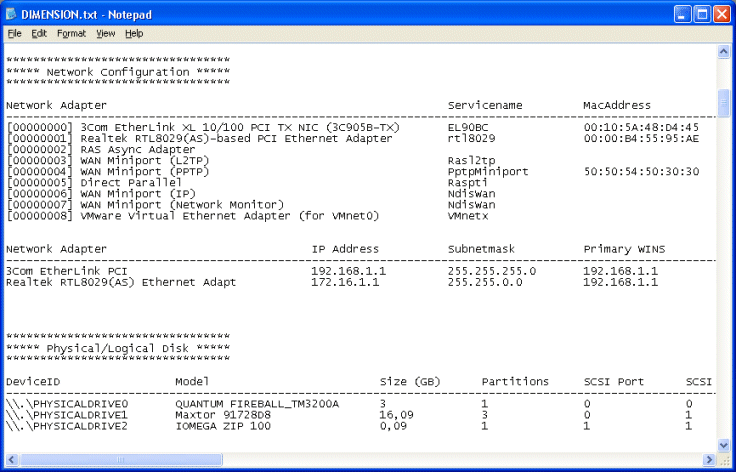Click the 'Raspti' service name

[468, 183]
